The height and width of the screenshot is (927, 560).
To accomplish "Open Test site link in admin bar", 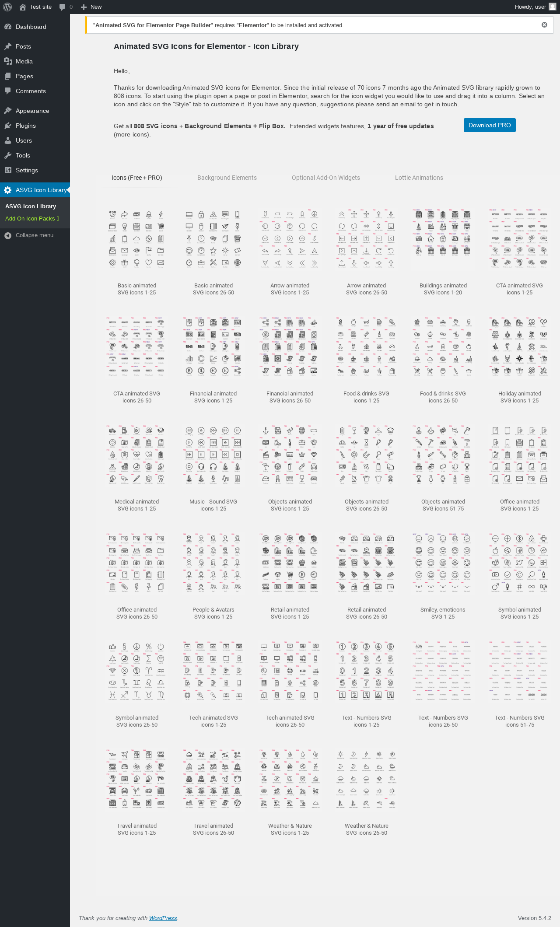I will 41,7.
